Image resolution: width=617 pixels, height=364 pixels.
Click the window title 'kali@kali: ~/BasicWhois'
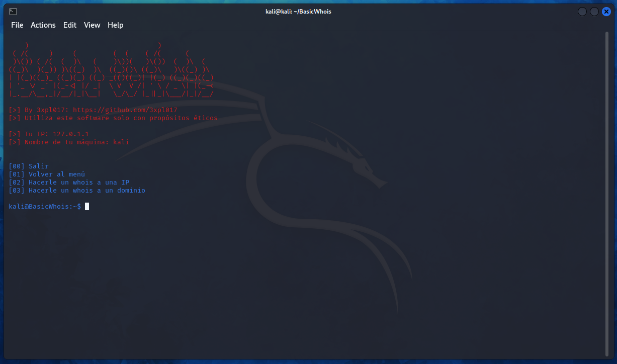298,12
